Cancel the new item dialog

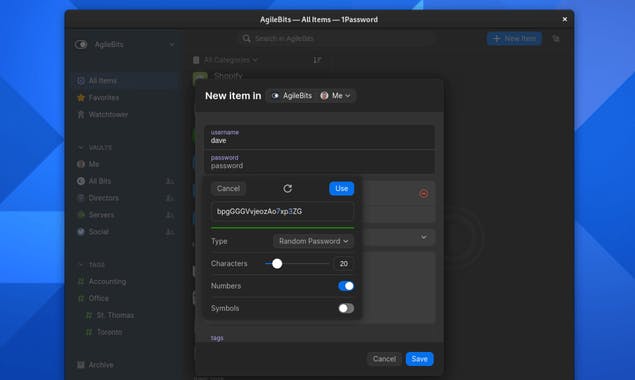pyautogui.click(x=384, y=359)
